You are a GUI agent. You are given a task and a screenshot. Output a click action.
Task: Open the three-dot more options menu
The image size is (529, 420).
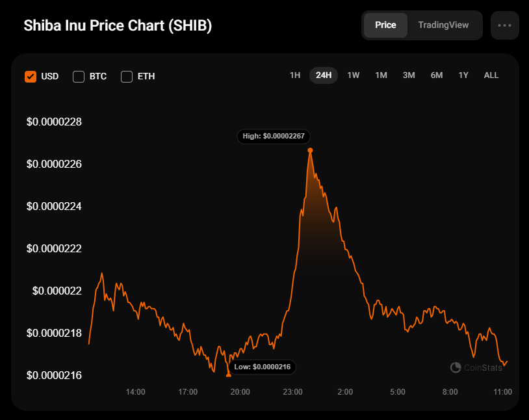505,25
